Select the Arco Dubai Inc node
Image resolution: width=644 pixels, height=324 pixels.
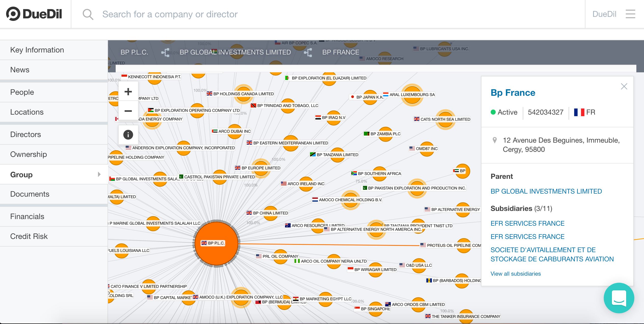pos(235,131)
